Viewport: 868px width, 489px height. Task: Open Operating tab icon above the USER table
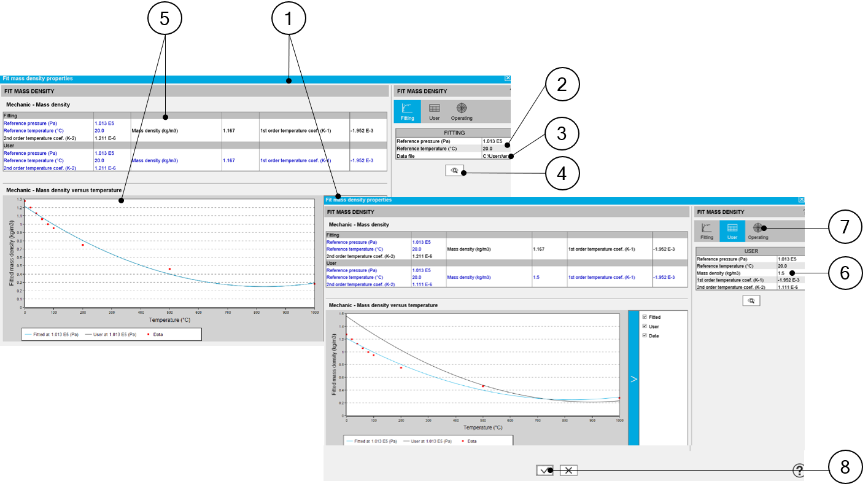tap(758, 231)
